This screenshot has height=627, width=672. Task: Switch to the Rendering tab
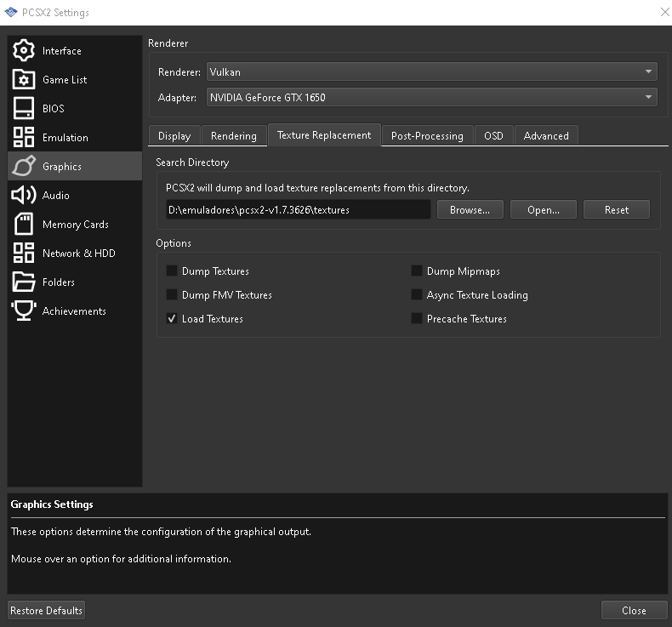[234, 136]
